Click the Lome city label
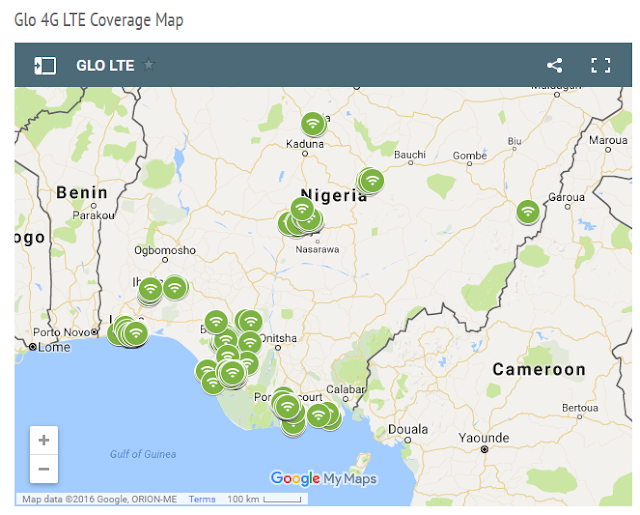Screen dimensions: 640x515 pos(54,347)
